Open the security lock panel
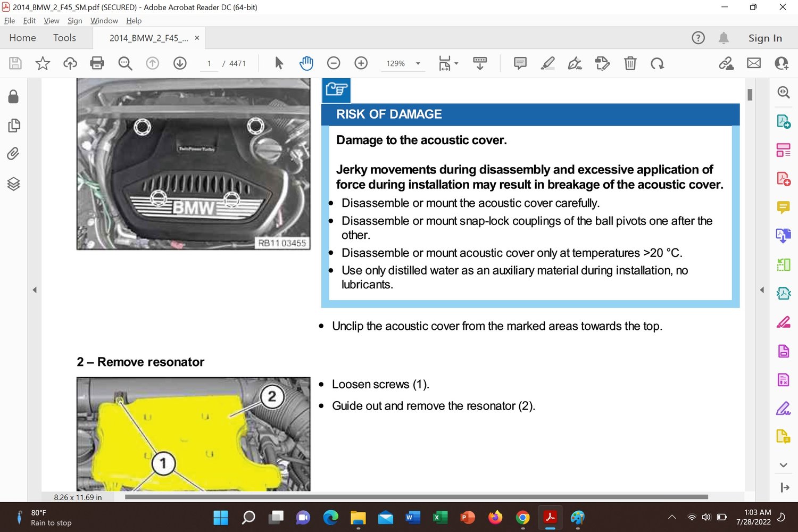This screenshot has width=798, height=532. (x=13, y=96)
